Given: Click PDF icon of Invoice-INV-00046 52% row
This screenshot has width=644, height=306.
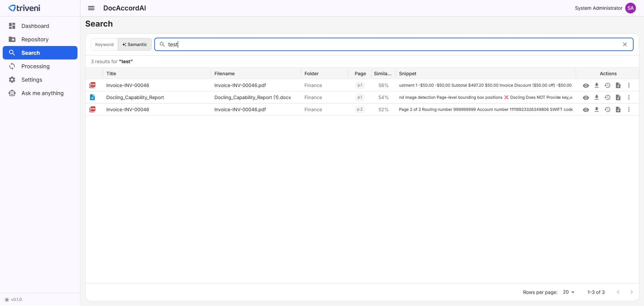Looking at the screenshot, I should [93, 110].
